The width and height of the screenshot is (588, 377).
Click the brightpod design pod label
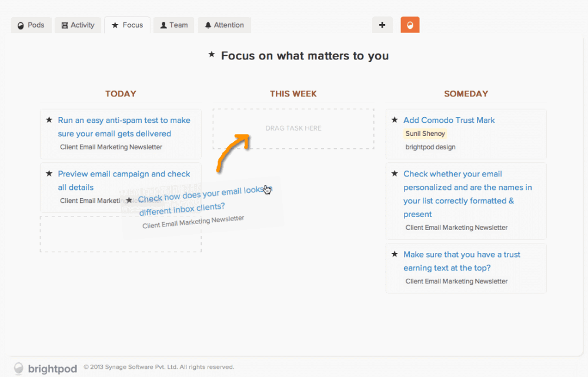[430, 147]
